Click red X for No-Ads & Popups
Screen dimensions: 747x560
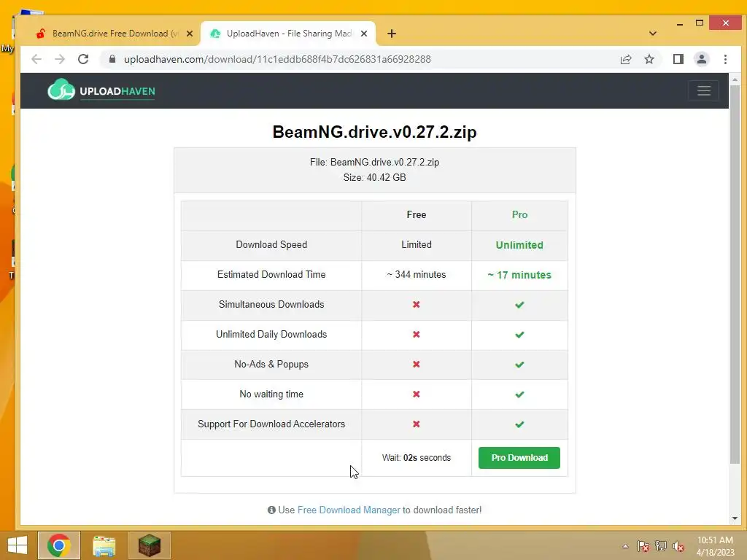(x=417, y=365)
